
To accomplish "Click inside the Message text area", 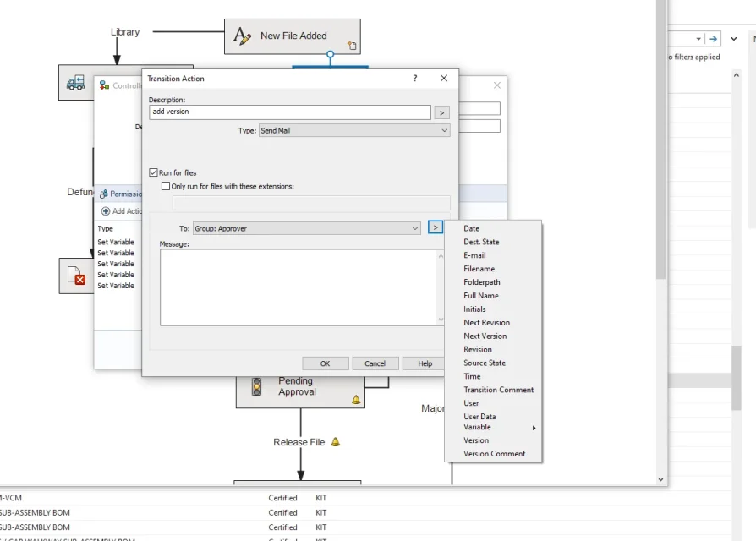I will [298, 287].
